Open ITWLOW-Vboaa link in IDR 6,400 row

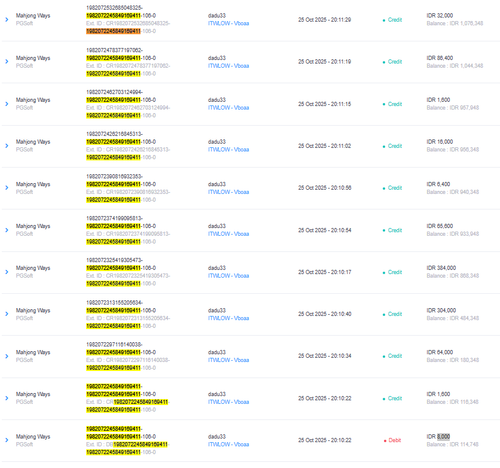(228, 192)
